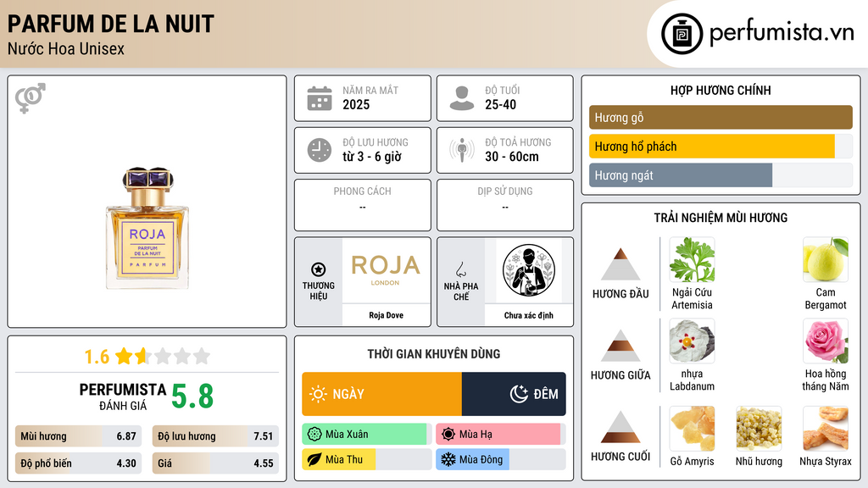The width and height of the screenshot is (868, 488).
Task: Click the clock icon beside Độ lưu hương
Action: coord(320,150)
